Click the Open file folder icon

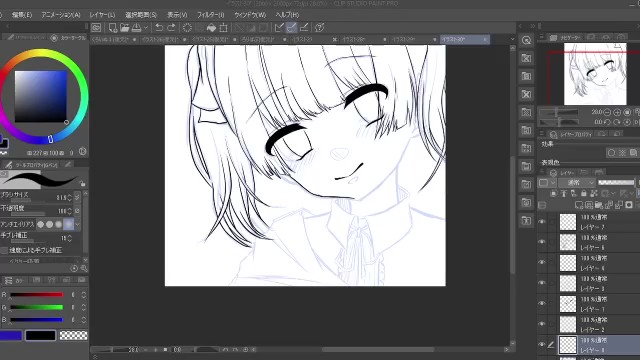pyautogui.click(x=124, y=28)
